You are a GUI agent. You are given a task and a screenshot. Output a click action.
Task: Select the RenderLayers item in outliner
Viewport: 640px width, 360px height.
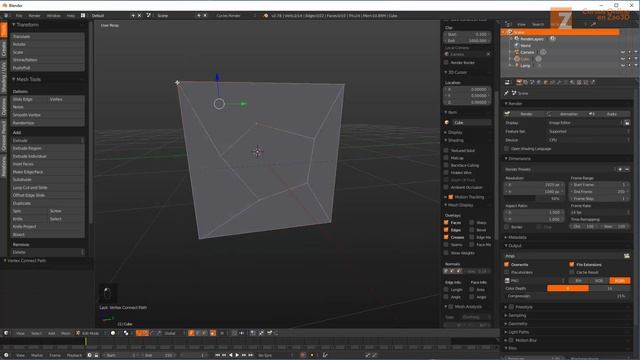531,39
